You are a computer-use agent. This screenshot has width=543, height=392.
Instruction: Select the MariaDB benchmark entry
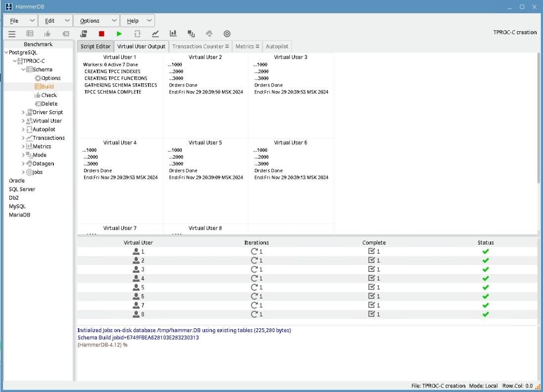click(20, 215)
